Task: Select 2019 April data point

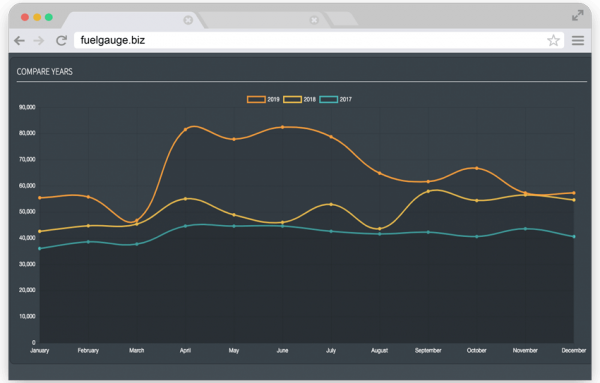Action: (186, 129)
